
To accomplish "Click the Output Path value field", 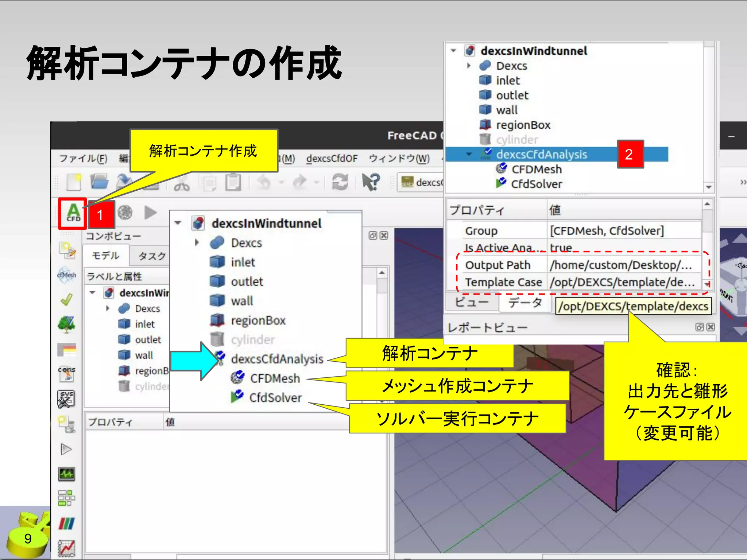I will (621, 265).
